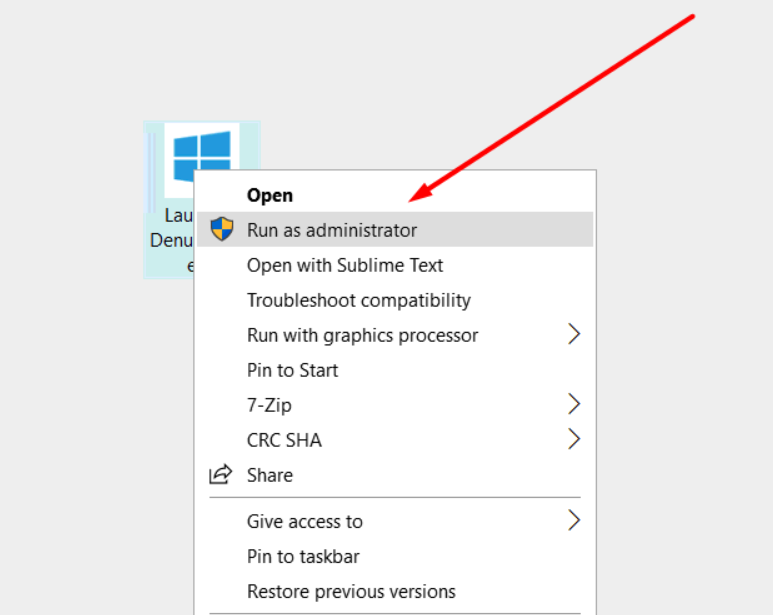This screenshot has height=615, width=773.
Task: Select Run as administrator
Action: point(332,230)
